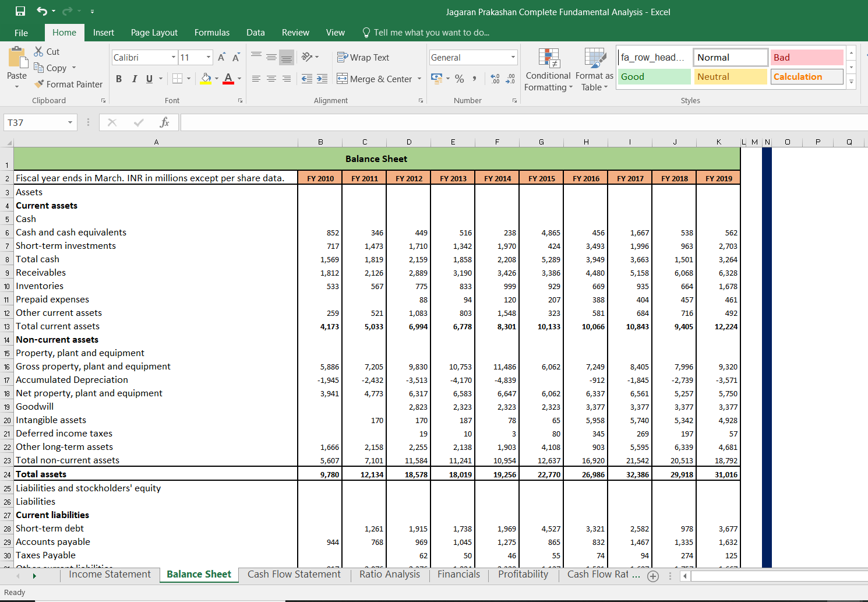Click the Accounting Number Format currency icon
The height and width of the screenshot is (602, 868).
tap(436, 78)
